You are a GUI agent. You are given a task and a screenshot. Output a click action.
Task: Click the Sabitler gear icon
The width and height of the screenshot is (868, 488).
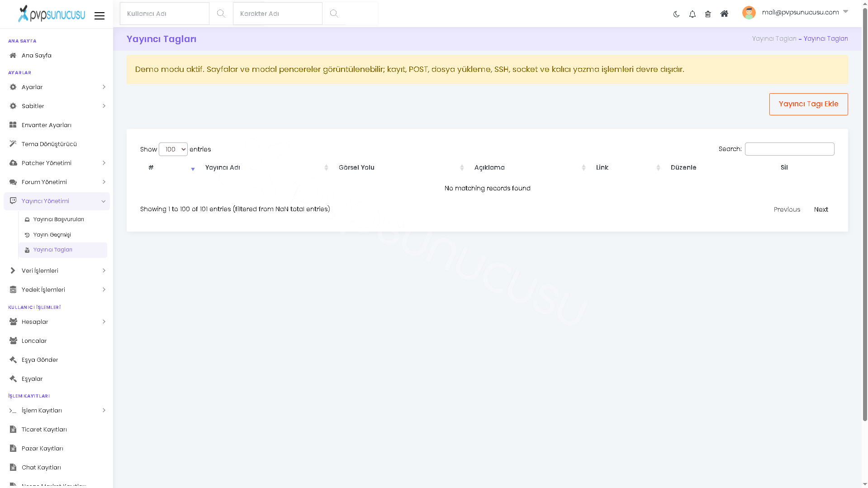point(13,106)
